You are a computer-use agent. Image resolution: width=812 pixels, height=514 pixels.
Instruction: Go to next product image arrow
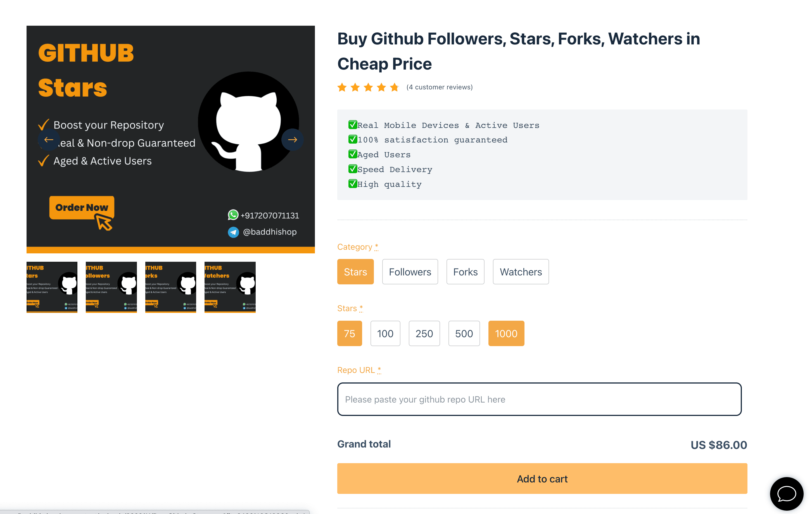pyautogui.click(x=292, y=140)
